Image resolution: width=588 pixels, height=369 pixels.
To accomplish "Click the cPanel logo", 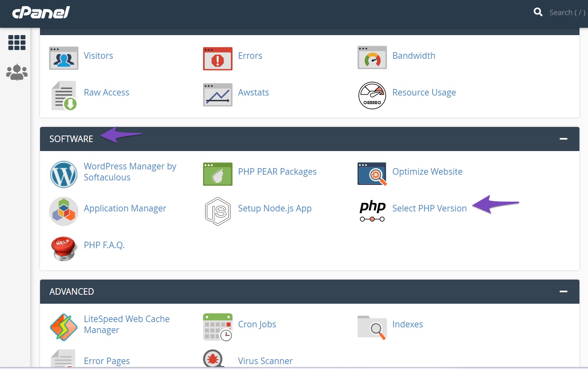I will [x=41, y=12].
